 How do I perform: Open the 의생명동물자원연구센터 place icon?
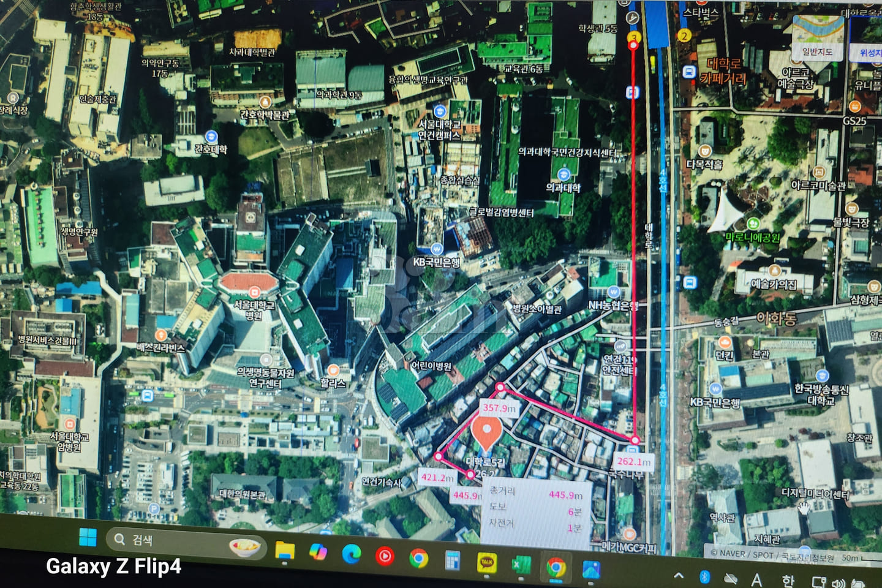[266, 360]
